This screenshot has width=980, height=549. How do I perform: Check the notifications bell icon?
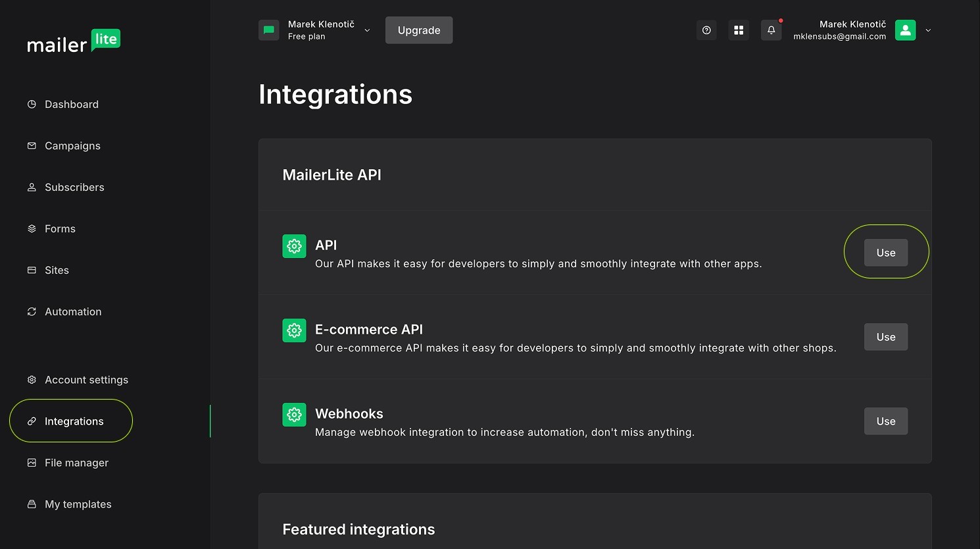point(771,30)
